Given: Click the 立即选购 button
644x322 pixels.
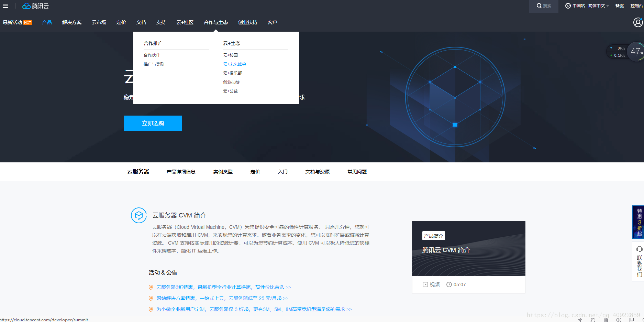Looking at the screenshot, I should click(153, 123).
